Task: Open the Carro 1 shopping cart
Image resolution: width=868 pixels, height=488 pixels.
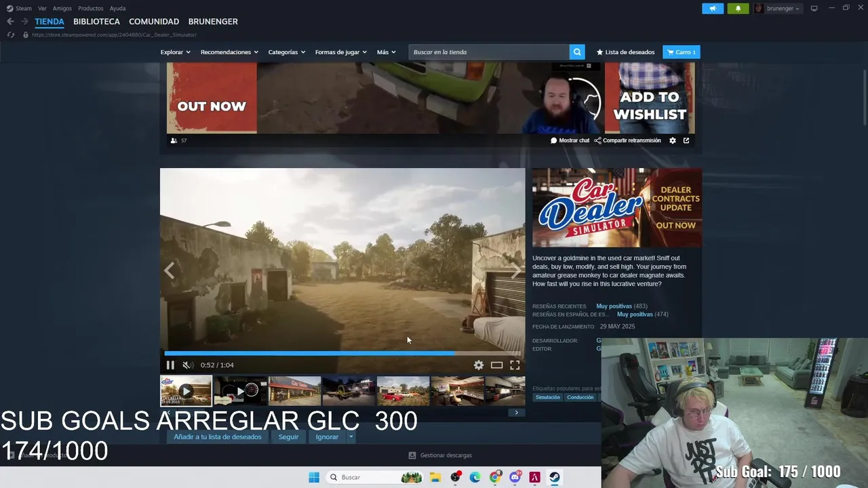Action: click(681, 52)
